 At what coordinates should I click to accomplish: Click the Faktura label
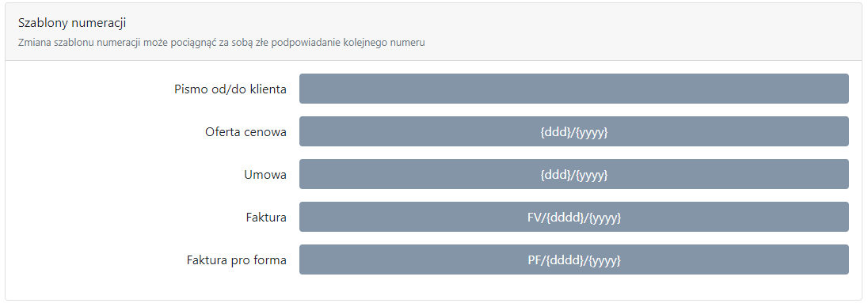(266, 218)
